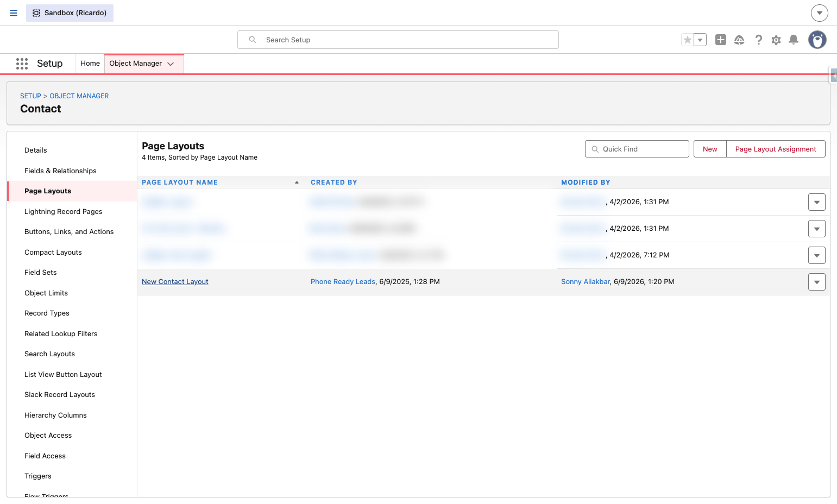Viewport: 837px width, 504px height.
Task: Sort by Page Layout Name column header
Action: pyautogui.click(x=180, y=182)
